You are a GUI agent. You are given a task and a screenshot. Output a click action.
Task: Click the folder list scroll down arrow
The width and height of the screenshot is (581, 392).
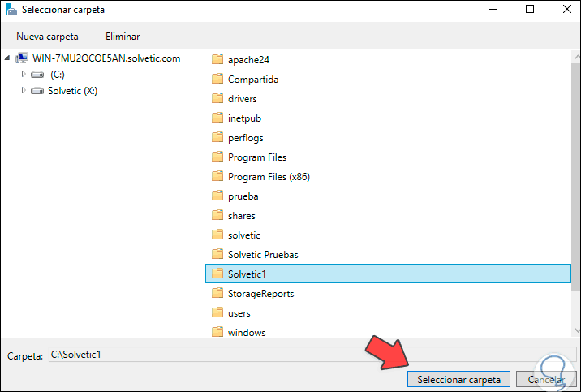(x=577, y=330)
